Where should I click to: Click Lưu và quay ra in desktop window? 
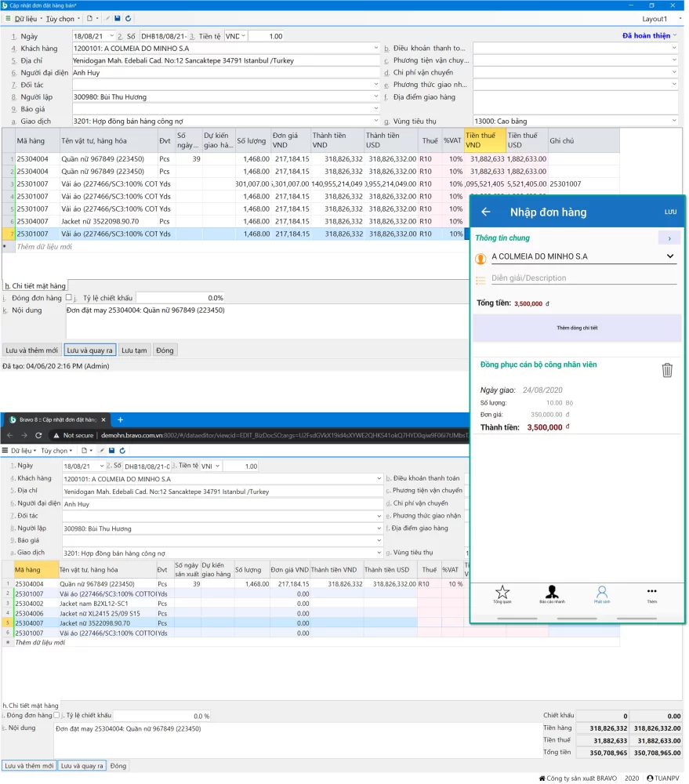pos(90,350)
